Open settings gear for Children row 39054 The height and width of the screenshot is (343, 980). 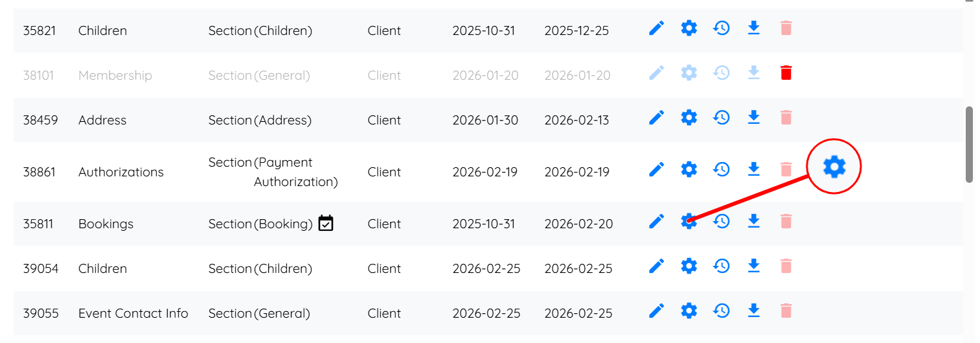click(x=689, y=266)
